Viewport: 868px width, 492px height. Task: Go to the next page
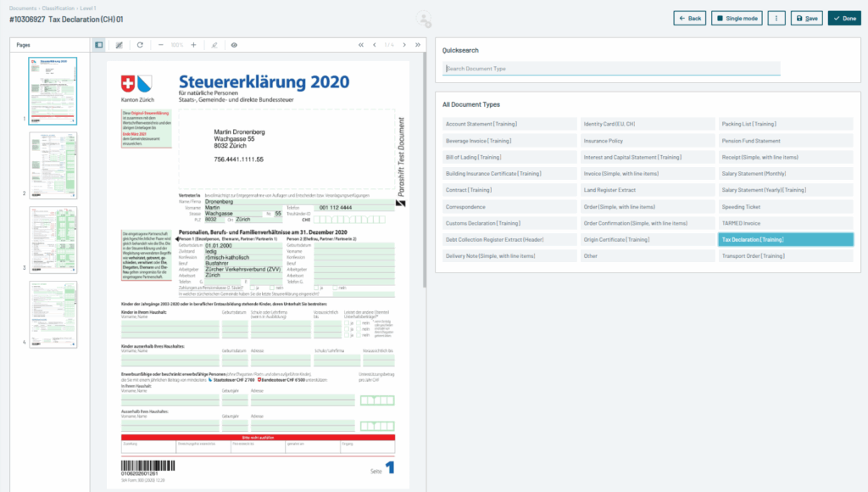(404, 45)
